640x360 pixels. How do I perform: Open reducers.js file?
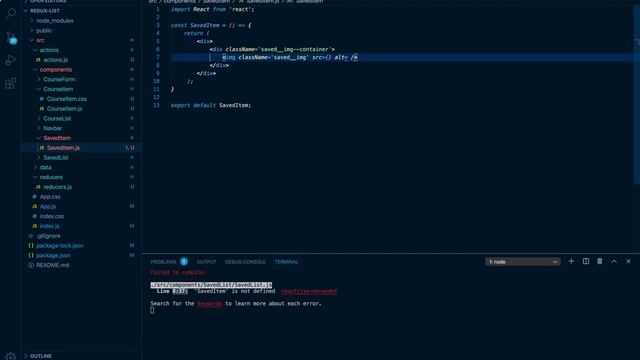pyautogui.click(x=58, y=187)
